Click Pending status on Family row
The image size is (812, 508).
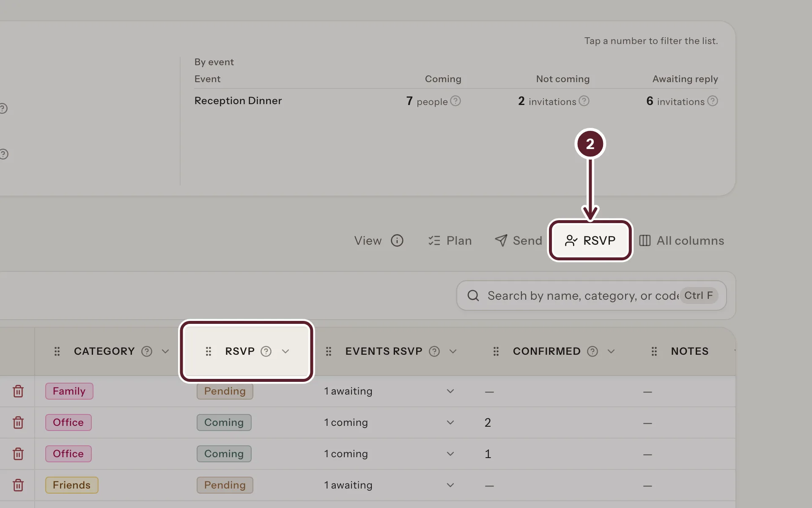click(x=225, y=391)
